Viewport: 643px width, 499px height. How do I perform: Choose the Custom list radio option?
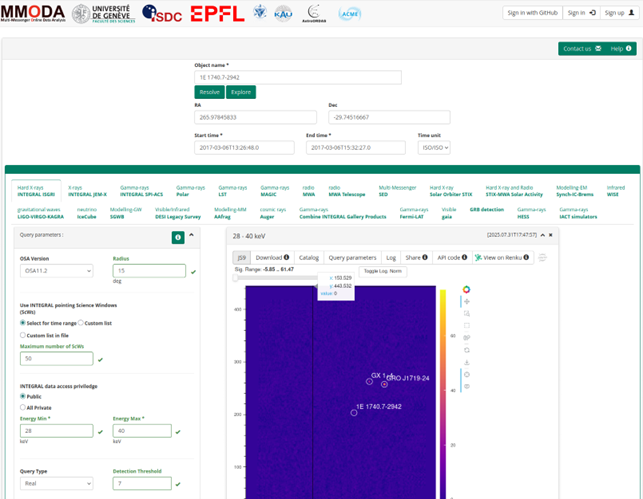pyautogui.click(x=80, y=323)
